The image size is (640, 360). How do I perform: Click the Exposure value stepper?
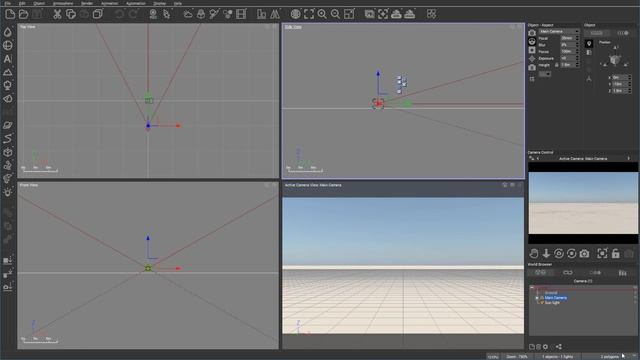577,58
